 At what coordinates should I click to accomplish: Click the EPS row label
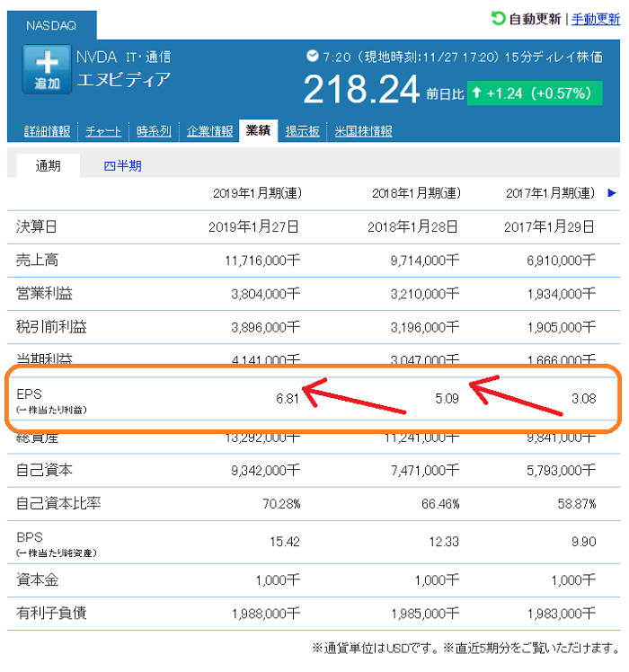click(29, 393)
